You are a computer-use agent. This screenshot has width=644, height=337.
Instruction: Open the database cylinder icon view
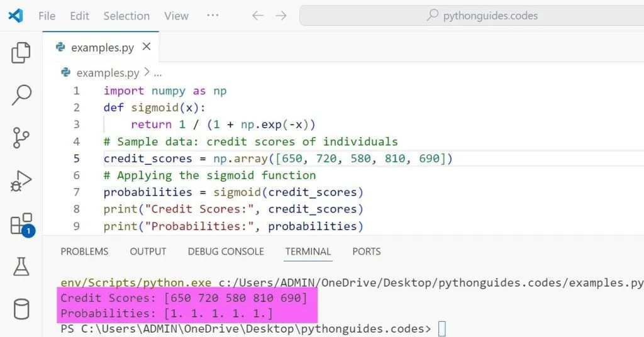pos(21,309)
